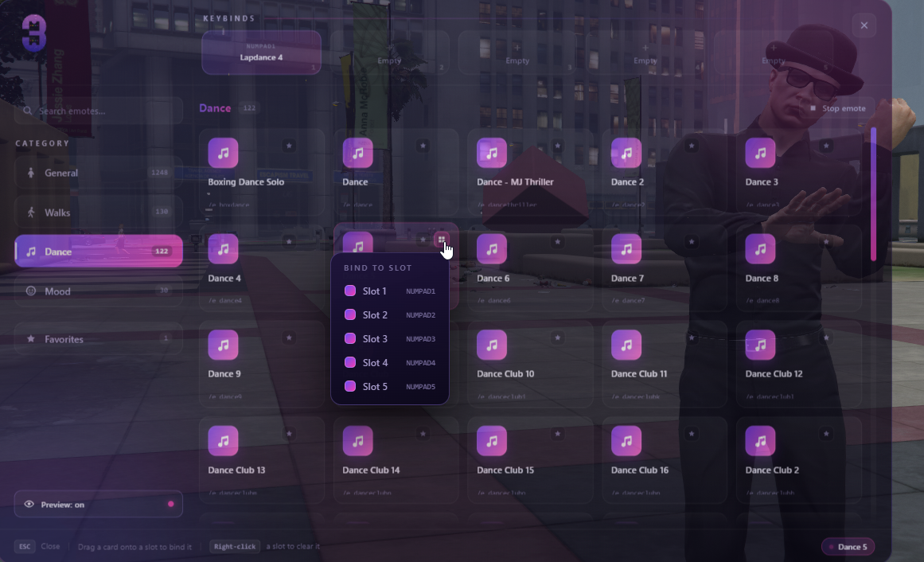
Task: Favorite the Dance Club 2 star
Action: (x=826, y=434)
